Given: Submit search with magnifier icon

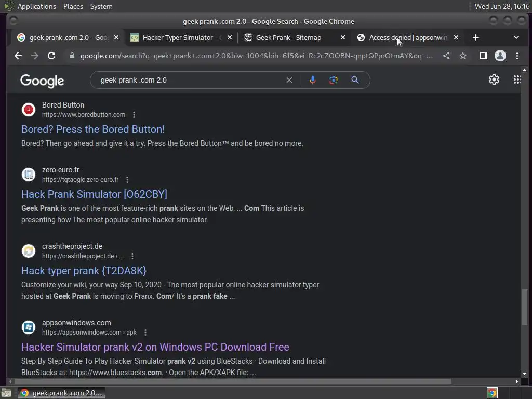Looking at the screenshot, I should point(355,80).
